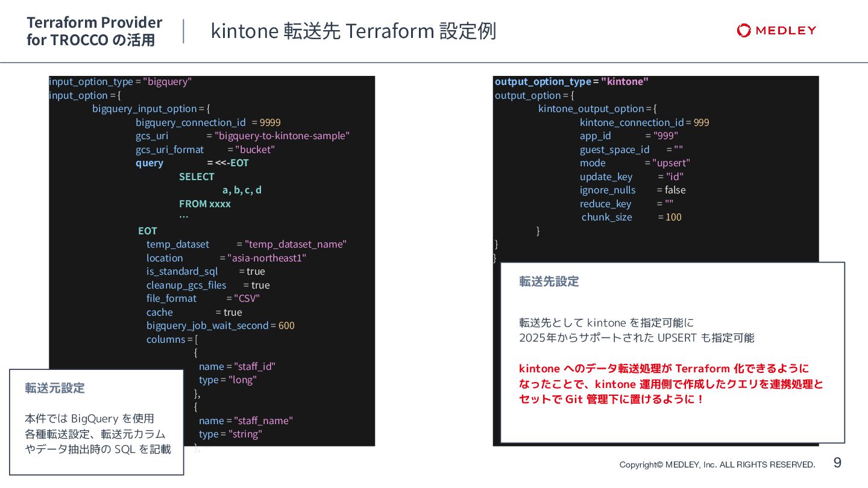Click the "a, b, c, d" column list
This screenshot has width=868, height=488.
click(x=242, y=190)
